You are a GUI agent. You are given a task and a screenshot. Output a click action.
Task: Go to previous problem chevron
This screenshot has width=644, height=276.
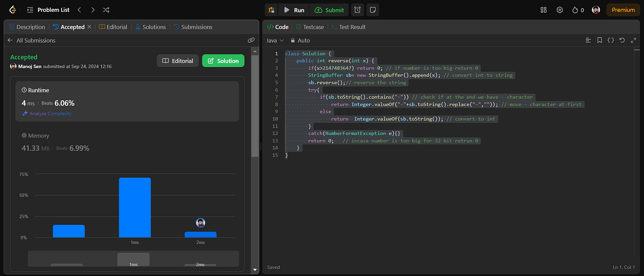pyautogui.click(x=79, y=10)
